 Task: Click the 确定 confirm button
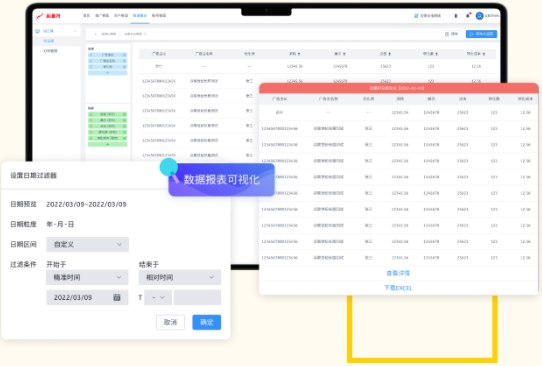coord(207,322)
